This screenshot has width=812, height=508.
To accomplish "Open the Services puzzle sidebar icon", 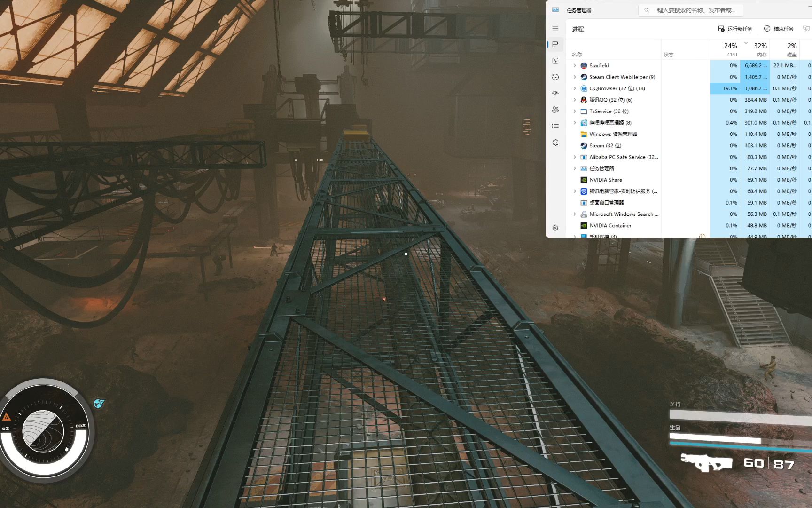I will [555, 143].
